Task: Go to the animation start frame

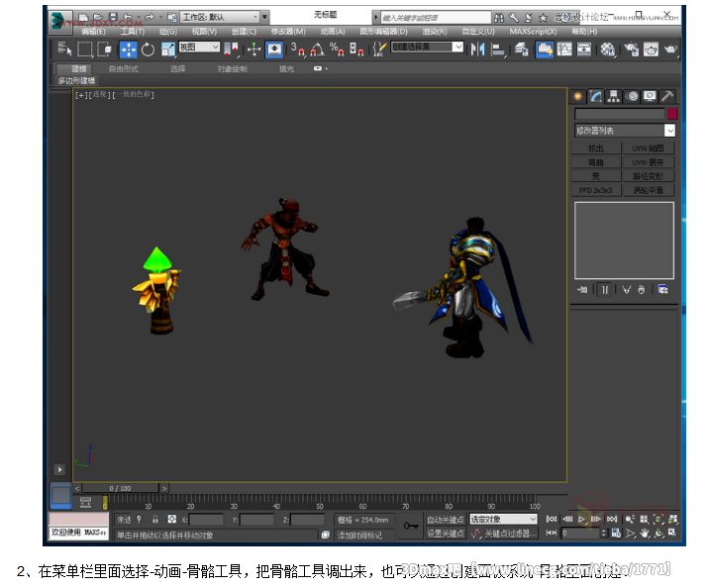Action: [x=551, y=519]
